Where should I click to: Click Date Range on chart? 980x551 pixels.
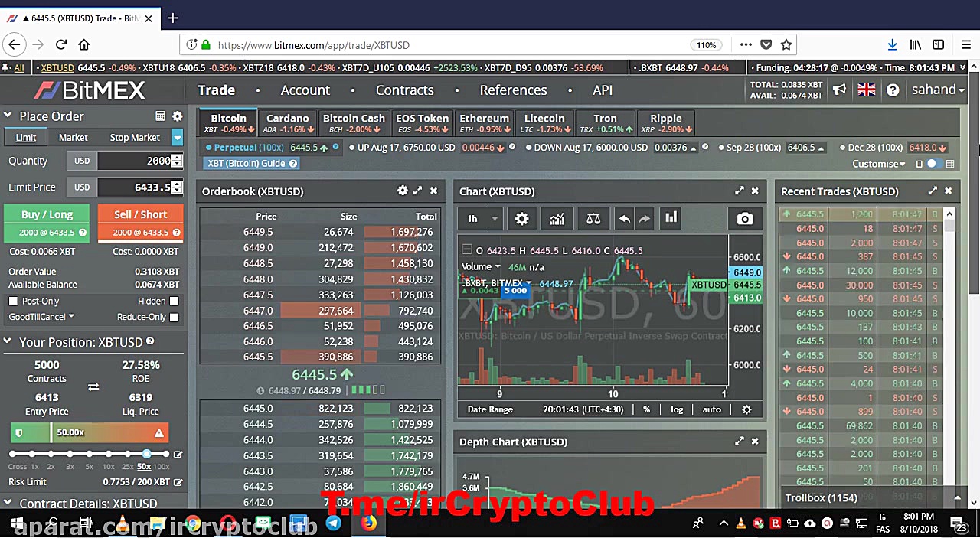(490, 409)
